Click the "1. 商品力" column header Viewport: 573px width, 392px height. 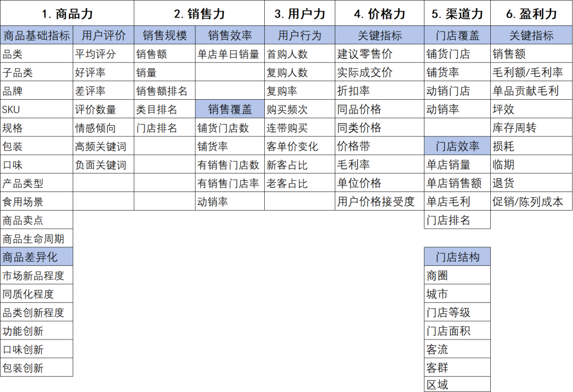click(x=67, y=13)
